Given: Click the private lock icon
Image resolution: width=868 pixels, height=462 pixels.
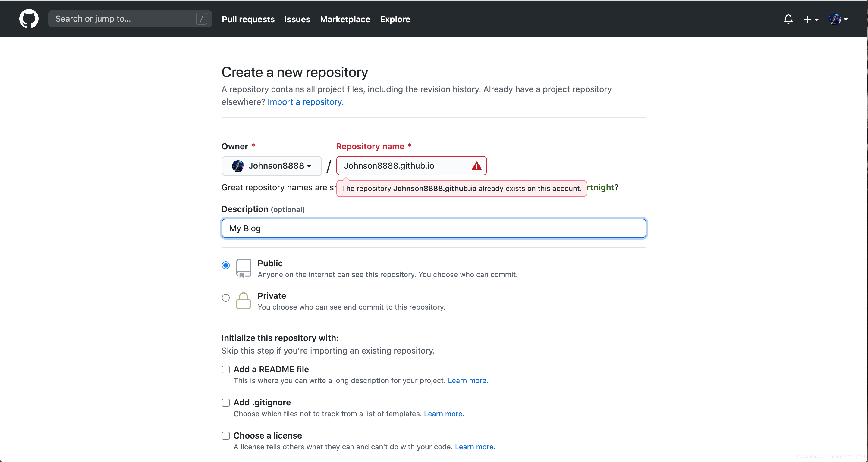Looking at the screenshot, I should pyautogui.click(x=242, y=300).
